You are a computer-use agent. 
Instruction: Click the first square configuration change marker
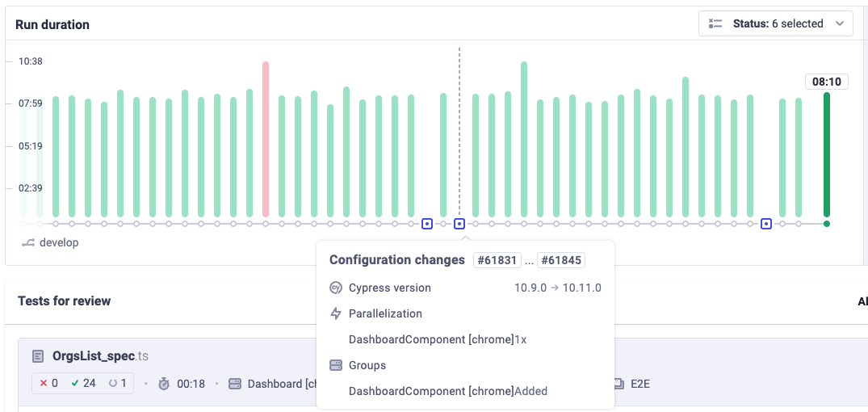[x=427, y=224]
